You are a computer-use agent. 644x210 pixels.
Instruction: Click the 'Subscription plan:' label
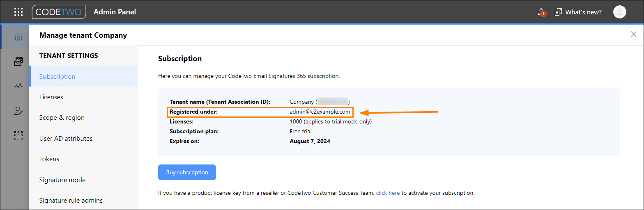194,132
